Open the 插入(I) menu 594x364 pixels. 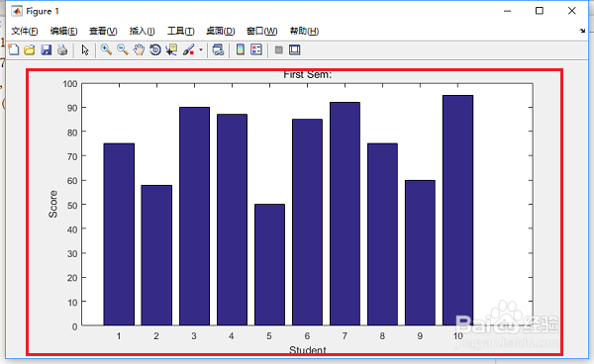tap(142, 31)
